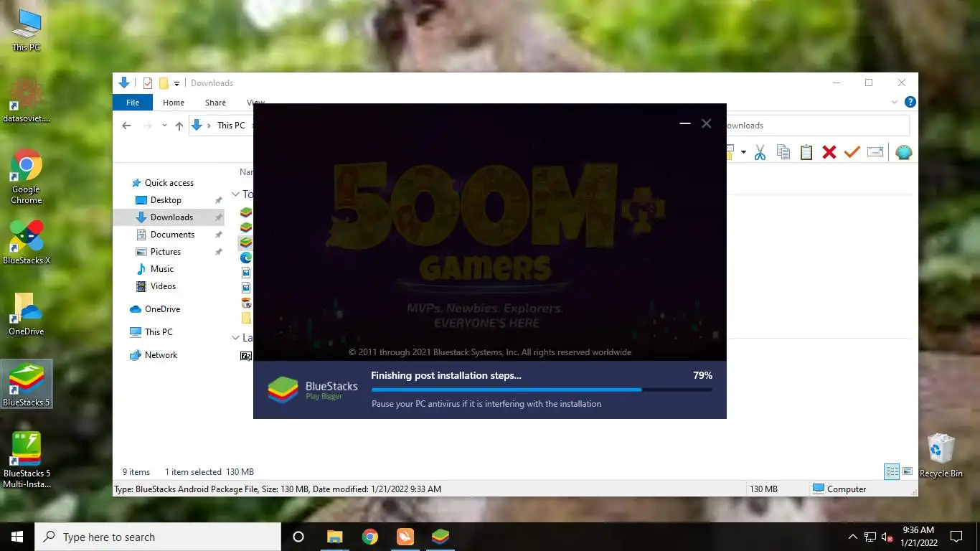Screen dimensions: 980x551
Task: Open recent locations dropdown next to forward arrow
Action: click(164, 126)
